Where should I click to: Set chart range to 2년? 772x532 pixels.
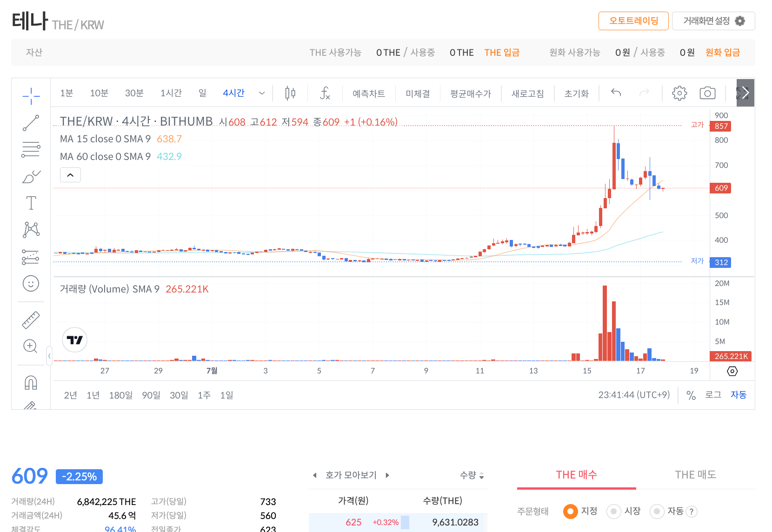71,395
